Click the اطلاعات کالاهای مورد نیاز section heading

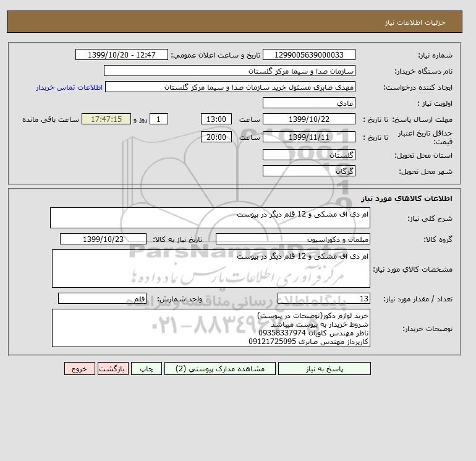[407, 199]
